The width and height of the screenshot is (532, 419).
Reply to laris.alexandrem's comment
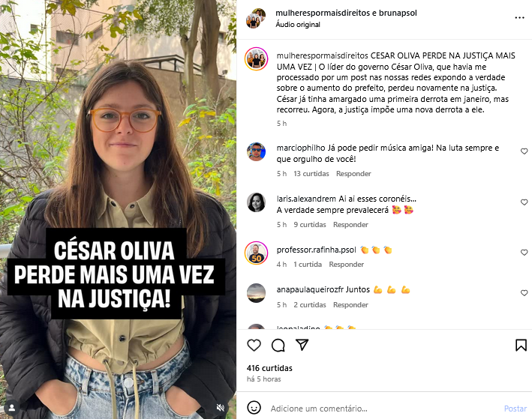(350, 224)
